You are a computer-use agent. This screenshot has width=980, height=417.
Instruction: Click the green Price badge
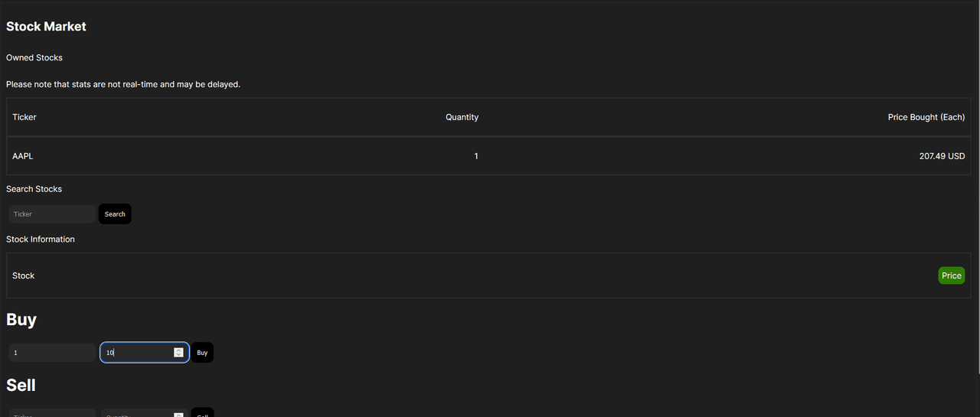(951, 275)
